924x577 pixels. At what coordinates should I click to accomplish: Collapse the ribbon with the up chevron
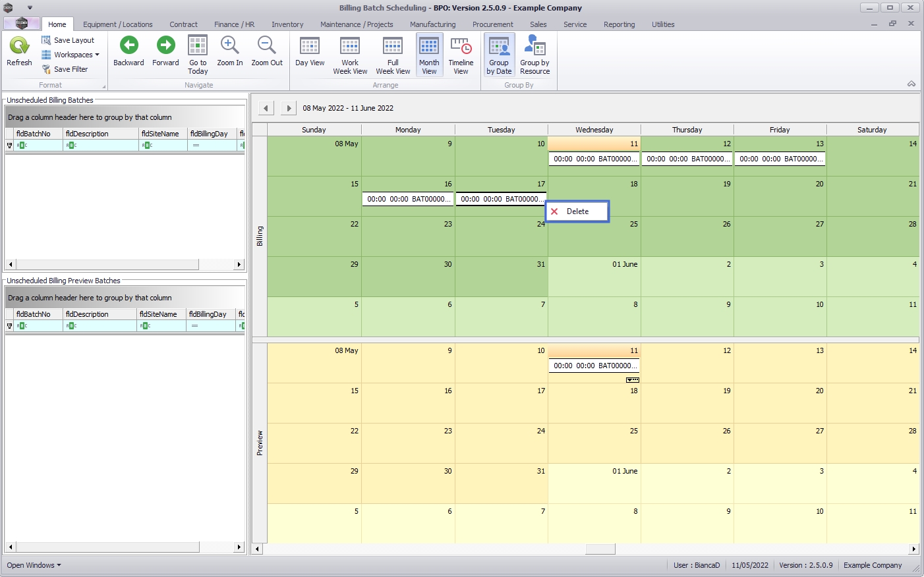(x=911, y=84)
